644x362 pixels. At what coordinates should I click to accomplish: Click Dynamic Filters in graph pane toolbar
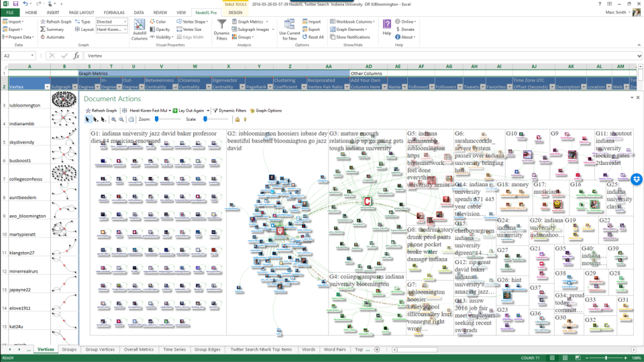[229, 111]
